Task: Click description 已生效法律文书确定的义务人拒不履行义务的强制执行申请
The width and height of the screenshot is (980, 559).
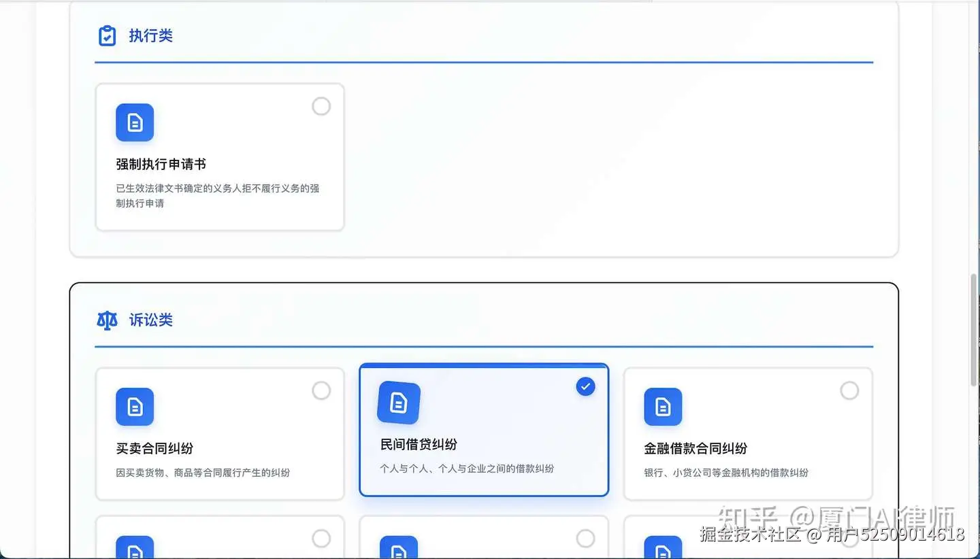Action: tap(218, 196)
